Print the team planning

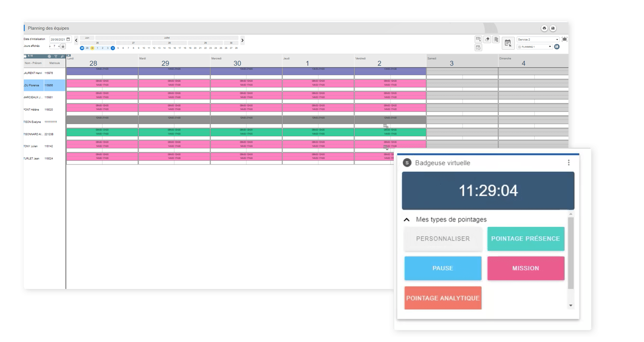click(x=544, y=28)
